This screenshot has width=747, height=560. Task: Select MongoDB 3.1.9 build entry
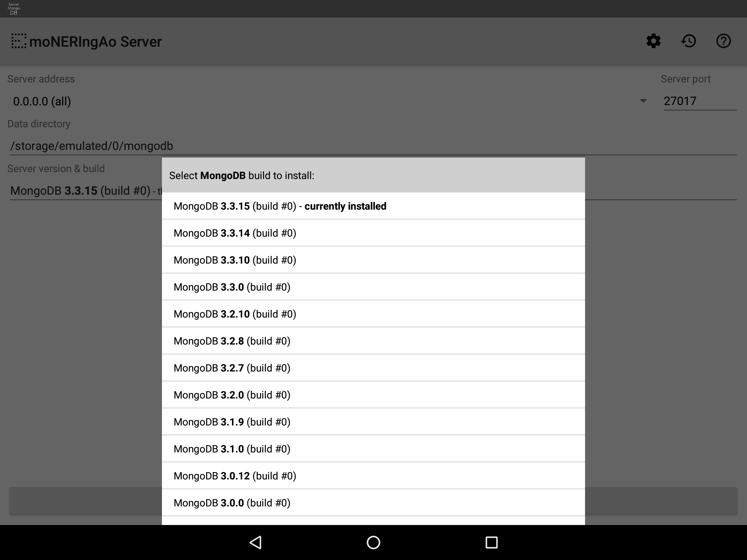click(x=373, y=422)
